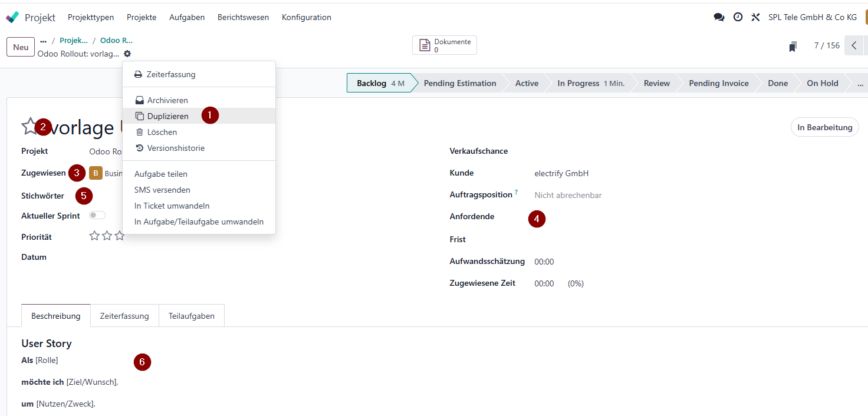This screenshot has width=868, height=416.
Task: Choose Aufgabe teilen in the menu
Action: click(199, 174)
